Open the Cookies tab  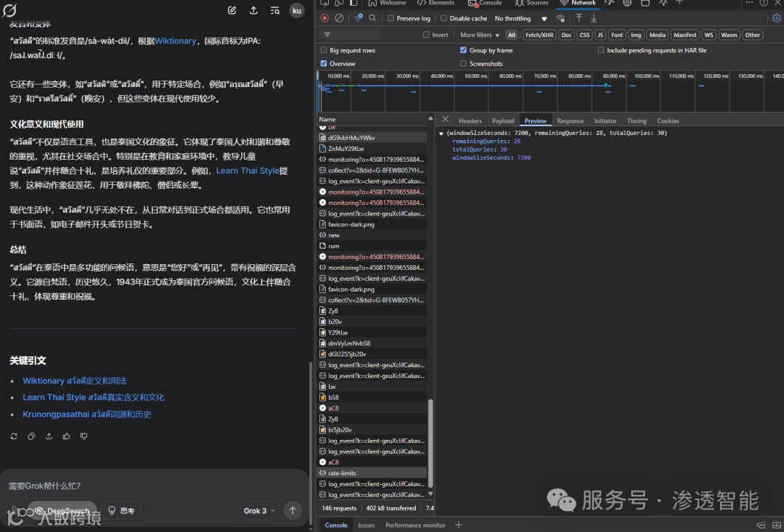[668, 121]
